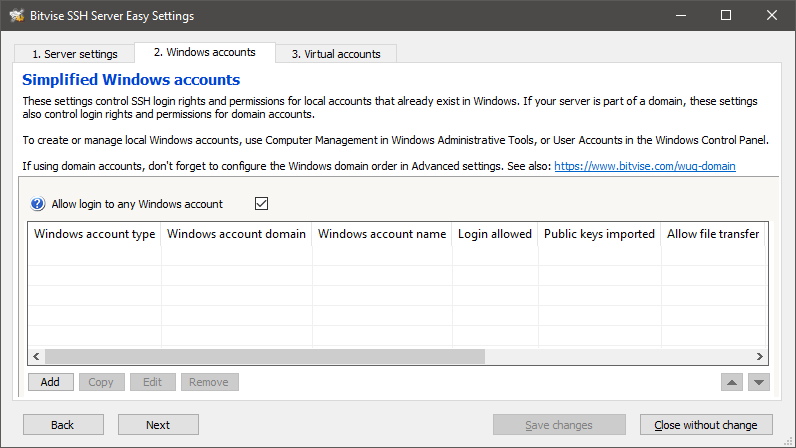The image size is (796, 448).
Task: Close the Easy Settings window
Action: click(x=772, y=15)
